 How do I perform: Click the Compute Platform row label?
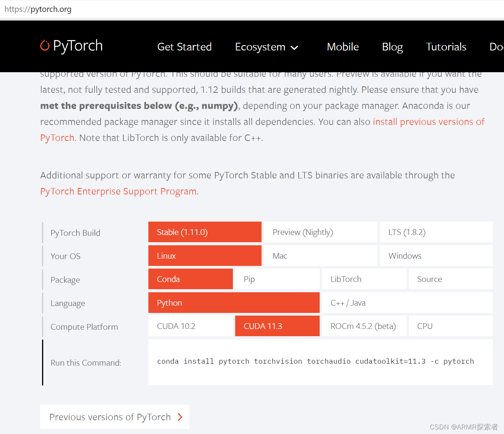84,327
